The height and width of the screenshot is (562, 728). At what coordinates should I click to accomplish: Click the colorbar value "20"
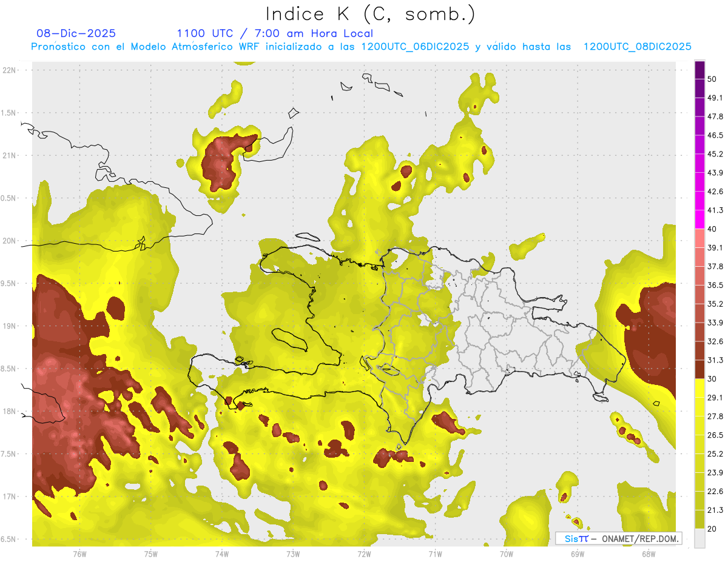(712, 529)
